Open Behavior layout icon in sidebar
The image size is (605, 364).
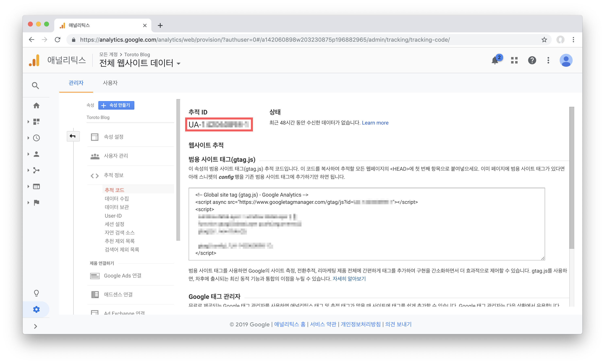tap(36, 186)
